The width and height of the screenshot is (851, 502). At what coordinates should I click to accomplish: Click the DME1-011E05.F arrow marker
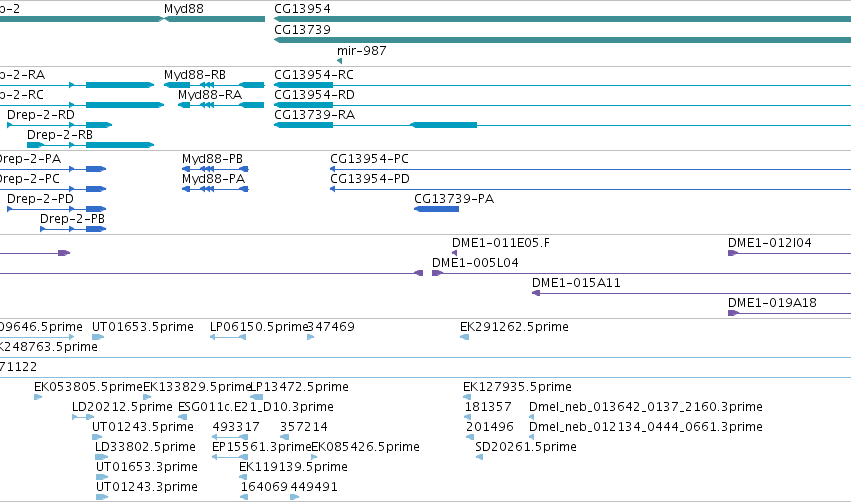[454, 253]
